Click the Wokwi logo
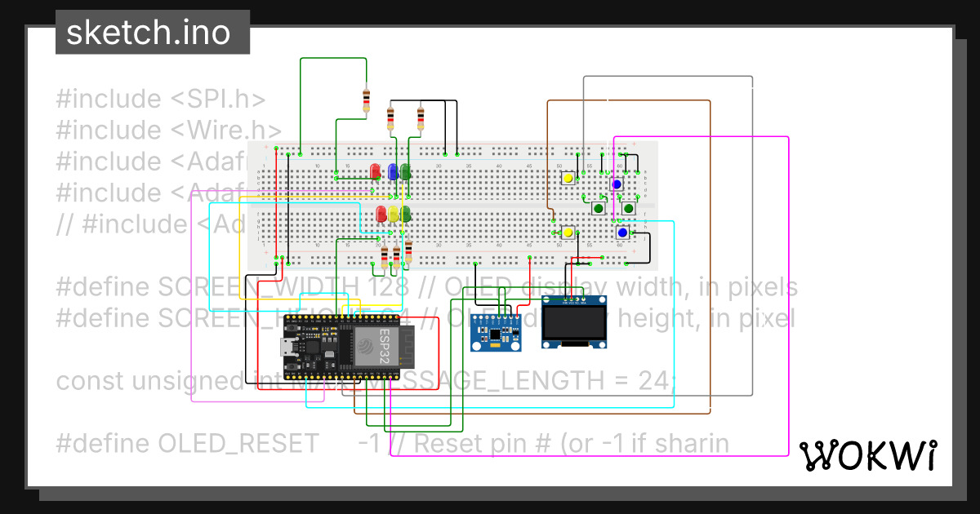This screenshot has height=514, width=980. pyautogui.click(x=866, y=456)
